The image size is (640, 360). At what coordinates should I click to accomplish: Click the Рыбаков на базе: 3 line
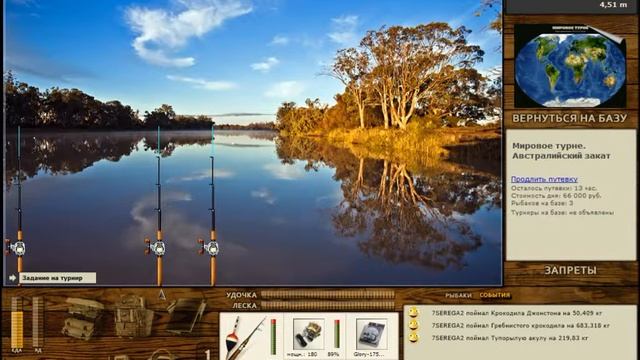542,203
